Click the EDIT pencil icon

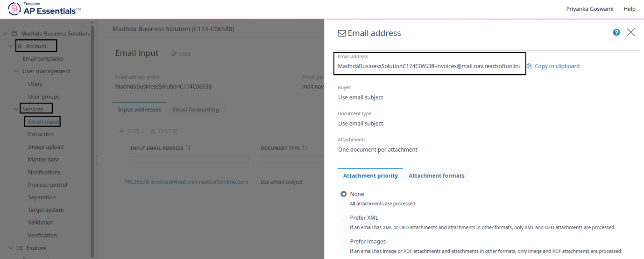coord(174,54)
